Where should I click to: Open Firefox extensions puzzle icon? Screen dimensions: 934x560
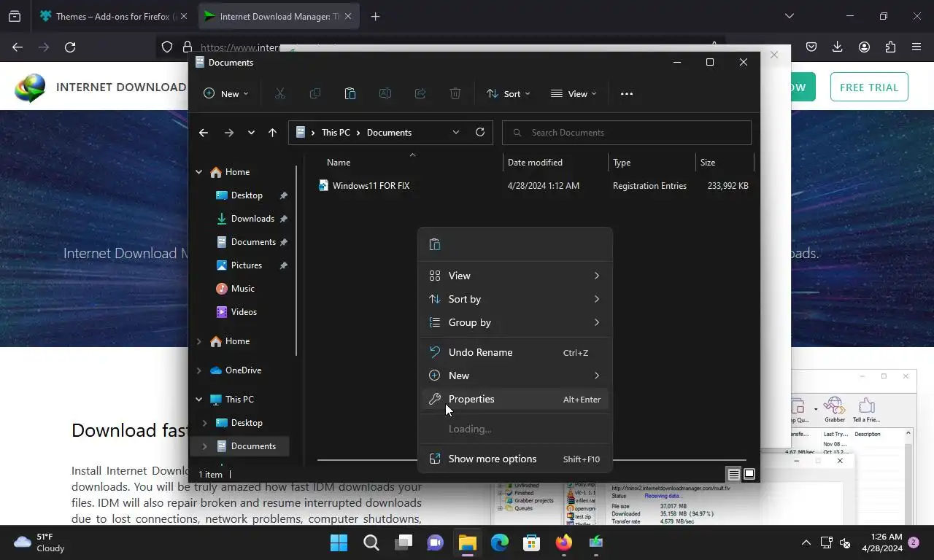click(x=890, y=47)
